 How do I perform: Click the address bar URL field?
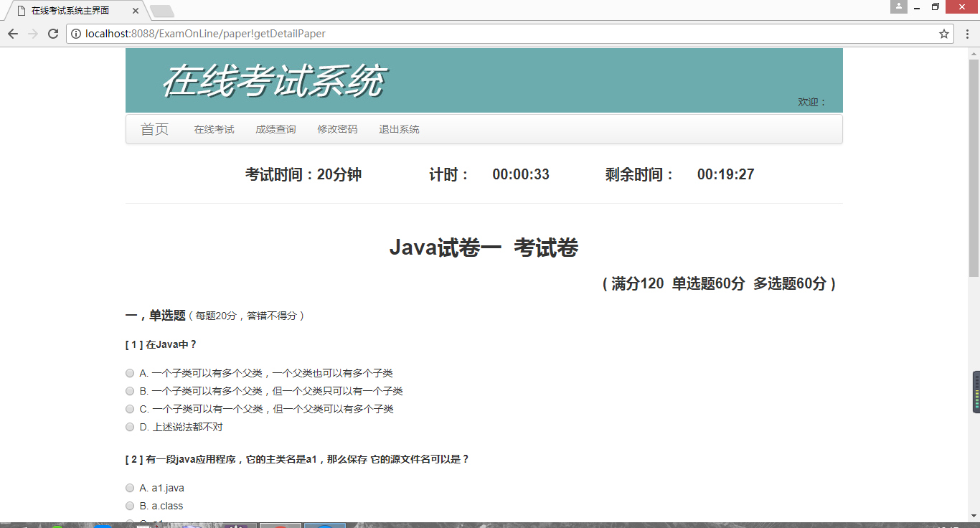tap(502, 34)
